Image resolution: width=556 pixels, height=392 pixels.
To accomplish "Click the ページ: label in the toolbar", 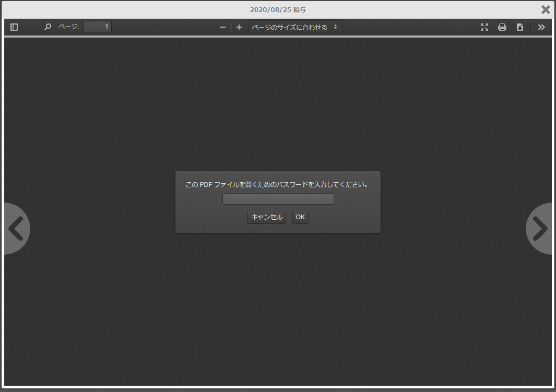I will click(68, 27).
